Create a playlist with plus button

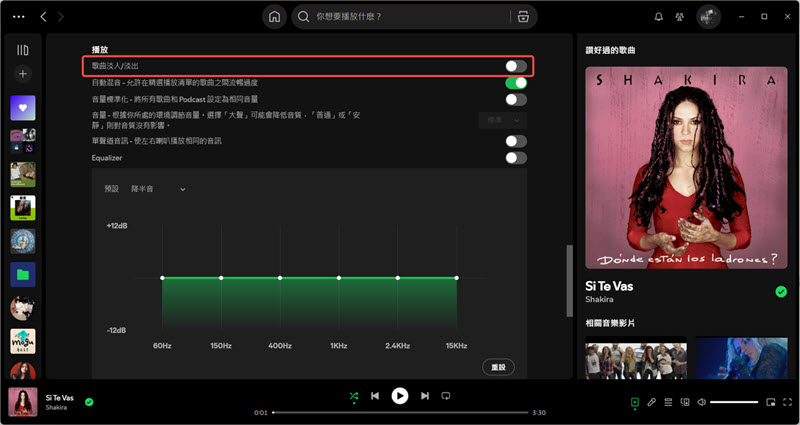(22, 74)
